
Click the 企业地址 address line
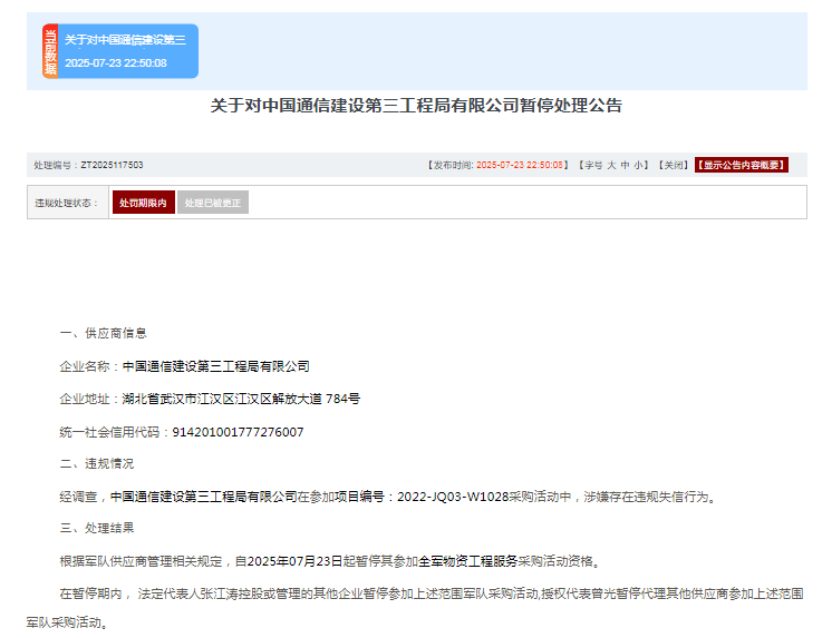click(210, 399)
